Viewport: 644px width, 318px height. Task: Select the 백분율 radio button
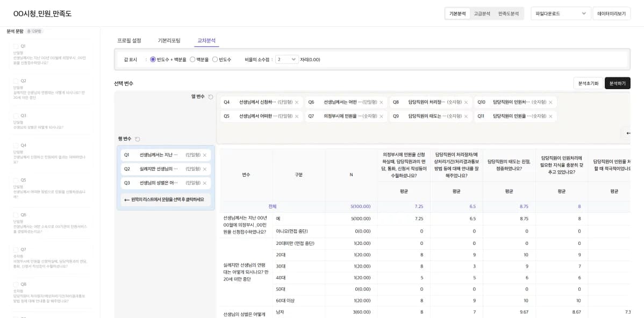pyautogui.click(x=192, y=59)
